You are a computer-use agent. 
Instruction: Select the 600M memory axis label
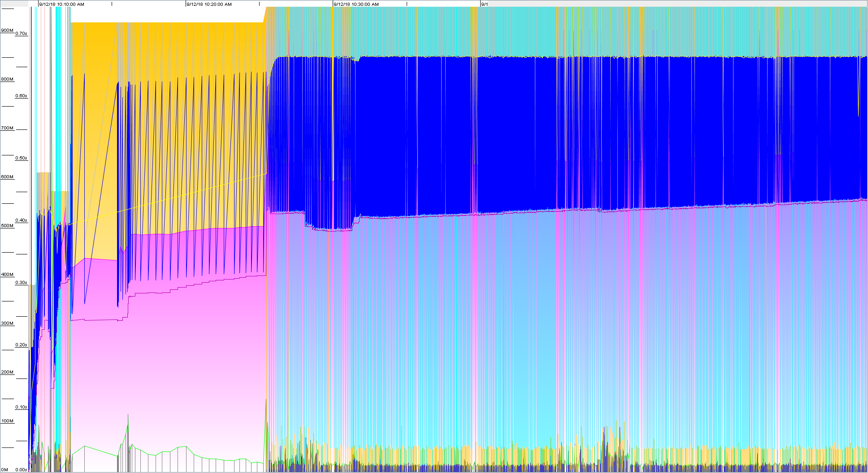pos(7,177)
